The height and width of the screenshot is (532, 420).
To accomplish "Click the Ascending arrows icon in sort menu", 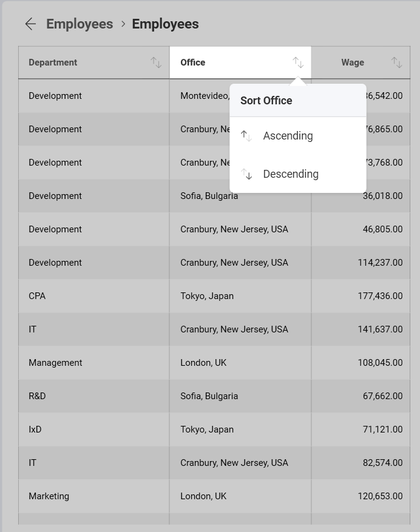I will coord(246,136).
